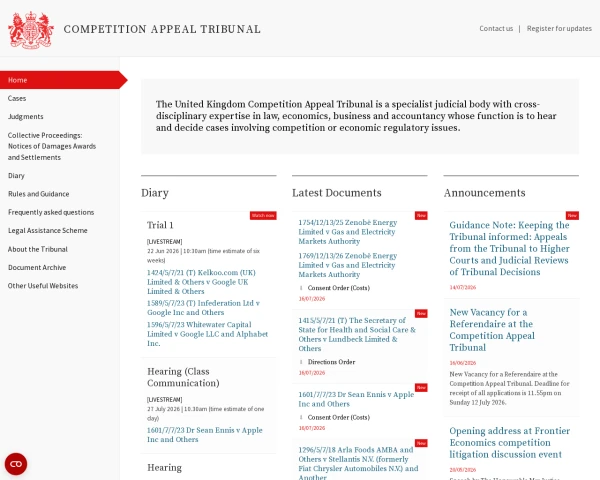The width and height of the screenshot is (600, 480).
Task: Select Diary in the sidebar
Action: (x=16, y=176)
